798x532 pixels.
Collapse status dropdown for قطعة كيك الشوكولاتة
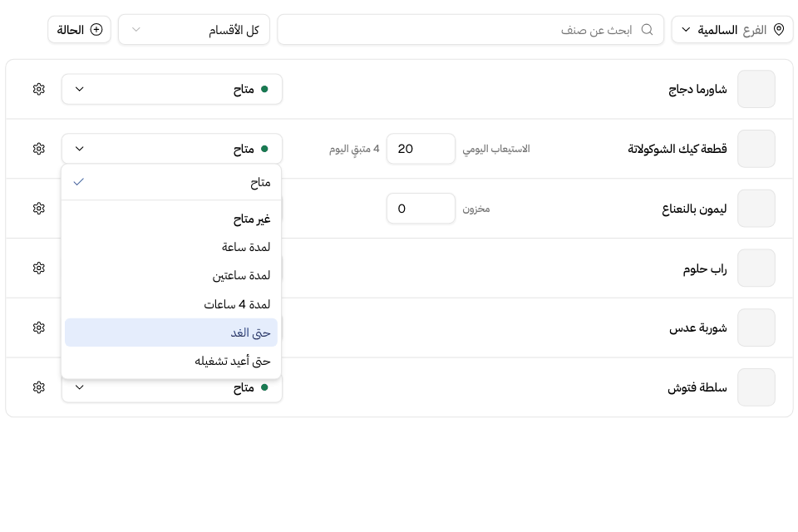(172, 149)
